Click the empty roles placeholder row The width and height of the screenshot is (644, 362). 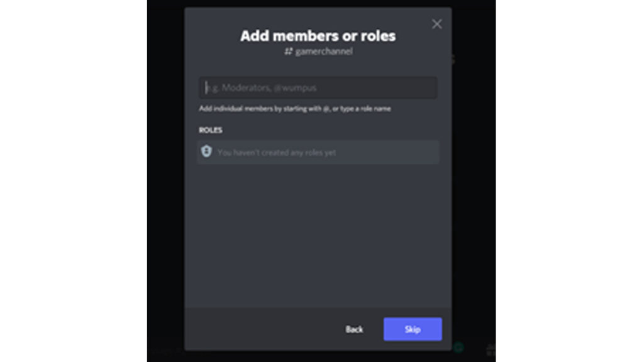click(x=318, y=151)
